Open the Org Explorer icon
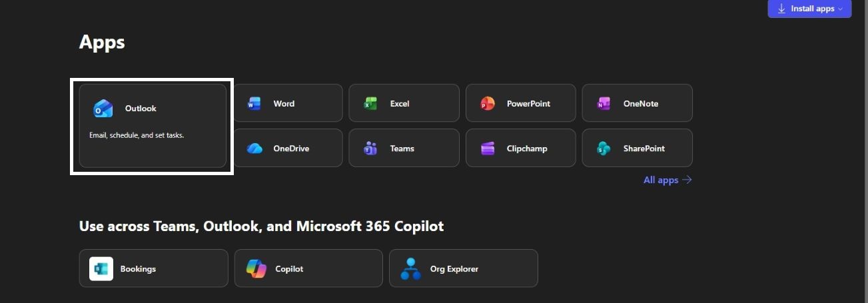Screen dimensions: 868x303 pyautogui.click(x=410, y=269)
